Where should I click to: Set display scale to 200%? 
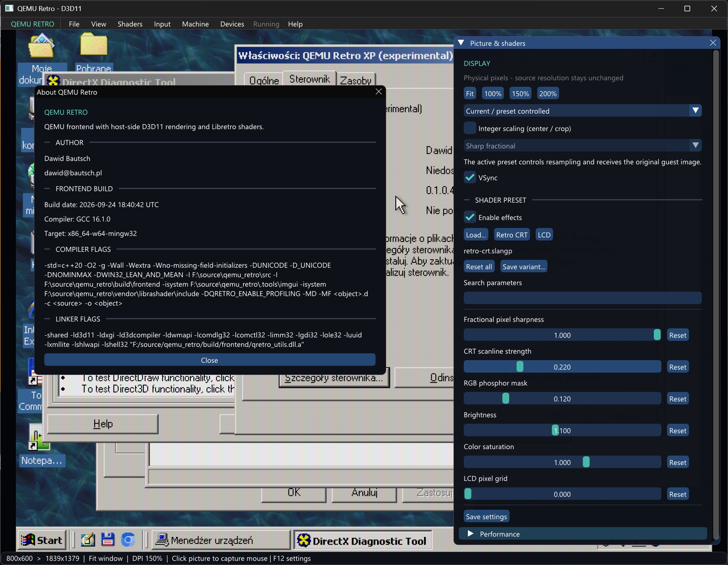548,93
